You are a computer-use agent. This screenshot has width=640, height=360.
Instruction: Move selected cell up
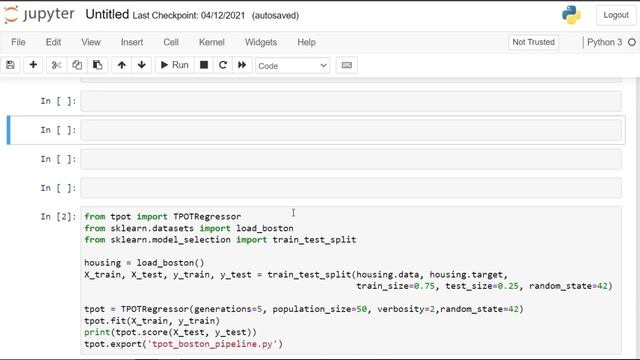click(x=122, y=65)
